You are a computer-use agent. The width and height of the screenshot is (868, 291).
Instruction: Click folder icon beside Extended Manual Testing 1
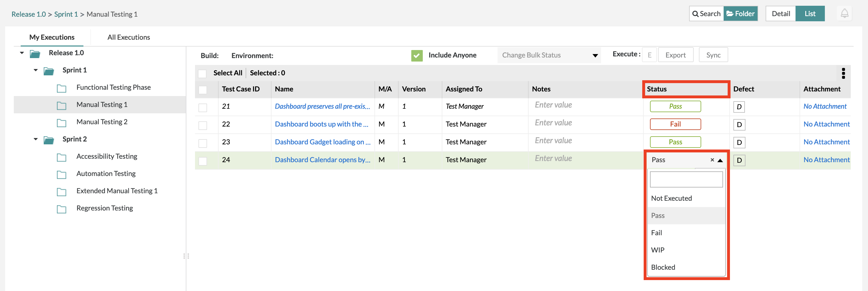tap(61, 192)
